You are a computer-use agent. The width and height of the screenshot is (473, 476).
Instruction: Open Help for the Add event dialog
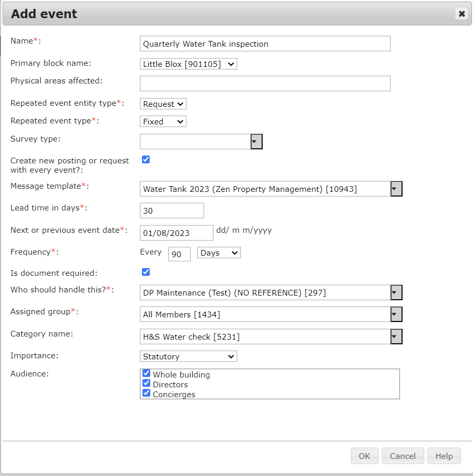tap(444, 456)
